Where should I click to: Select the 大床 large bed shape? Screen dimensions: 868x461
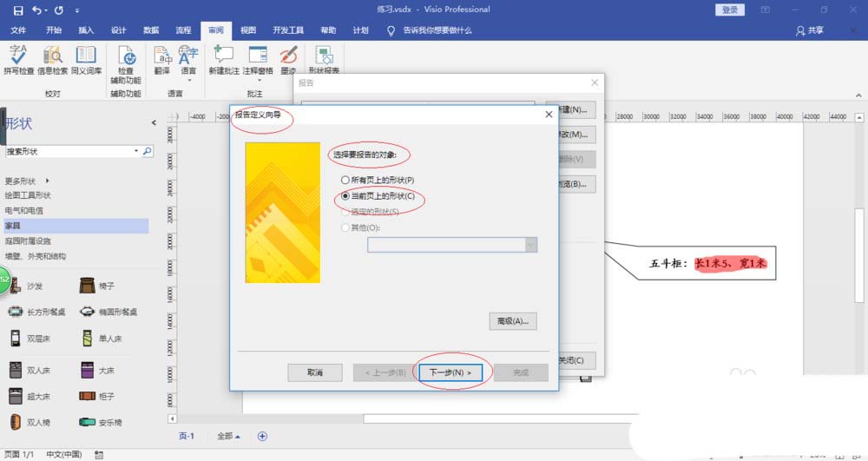pyautogui.click(x=98, y=370)
